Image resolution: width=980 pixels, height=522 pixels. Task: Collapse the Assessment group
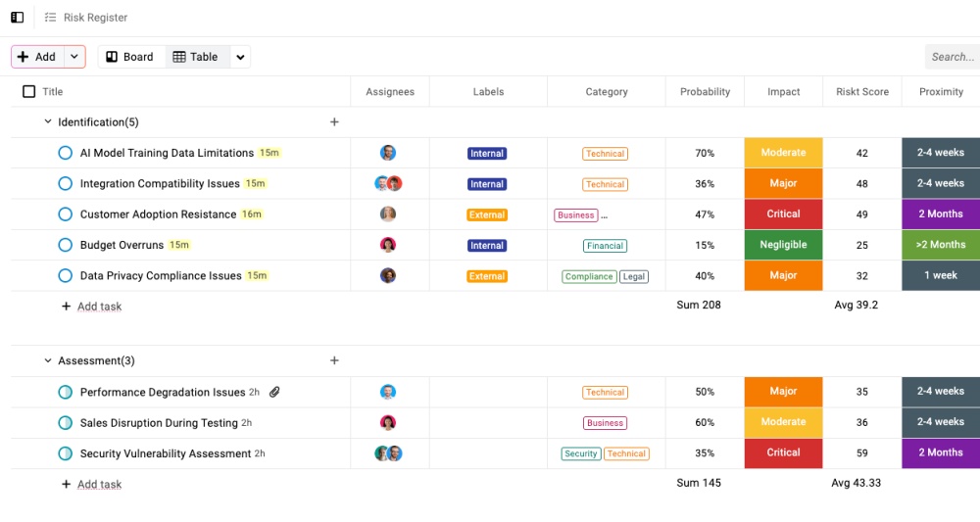48,360
